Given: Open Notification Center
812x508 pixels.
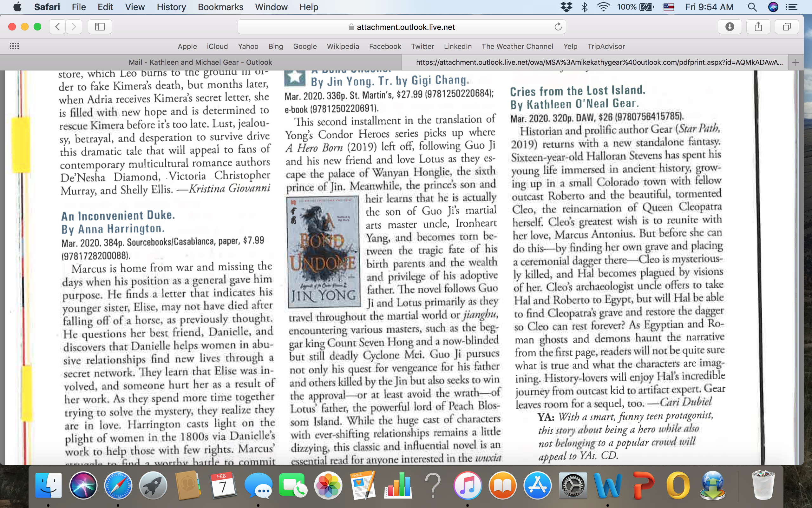Looking at the screenshot, I should pos(792,7).
